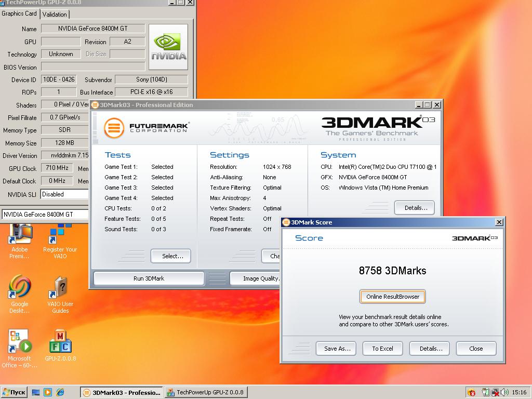Click the Subvendor Sony (104D) field

[151, 79]
